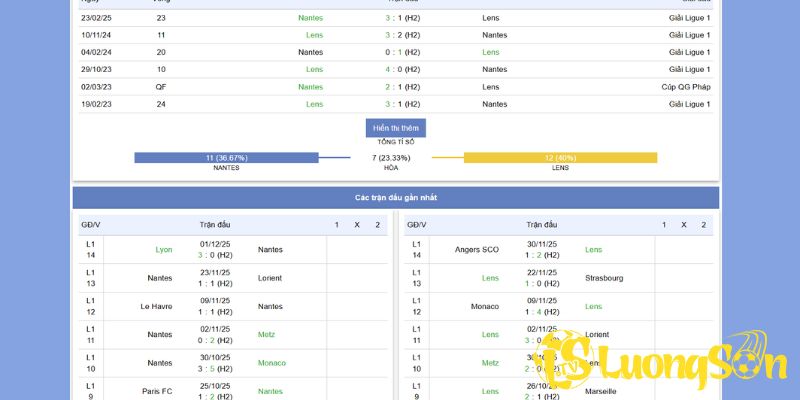Screen dimensions: 800x400
Task: Click "Trận đấu" column header in right table
Action: (541, 225)
